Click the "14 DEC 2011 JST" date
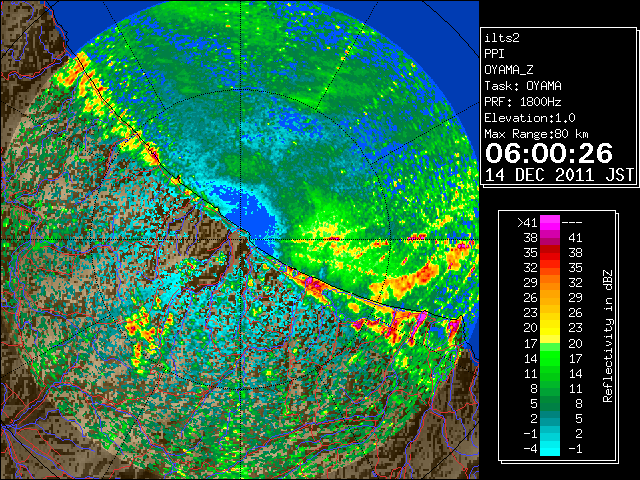The image size is (640, 480). coord(559,175)
